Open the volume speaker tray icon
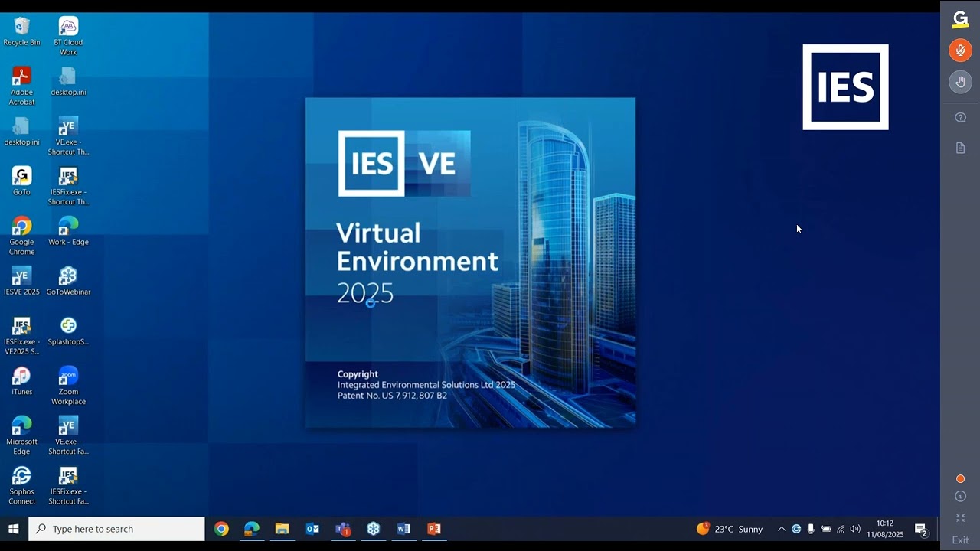Screen dimensions: 980x551 (x=855, y=529)
